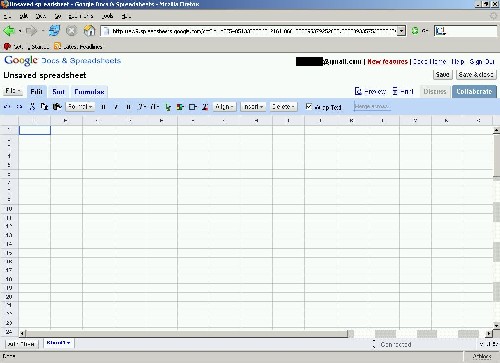Copy the selected cells
This screenshot has height=363, width=500.
coord(44,107)
